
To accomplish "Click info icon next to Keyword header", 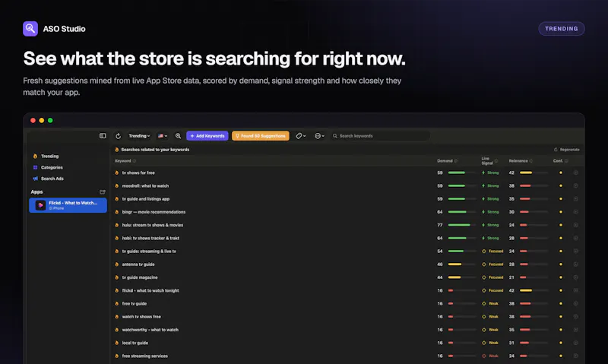I will click(x=135, y=161).
